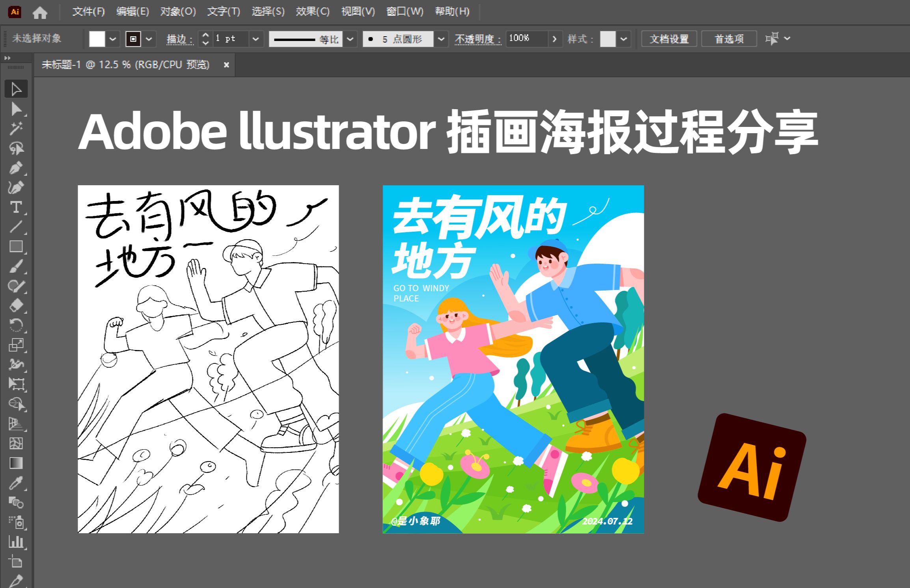
Task: Select the colored poster artboard
Action: pos(513,359)
